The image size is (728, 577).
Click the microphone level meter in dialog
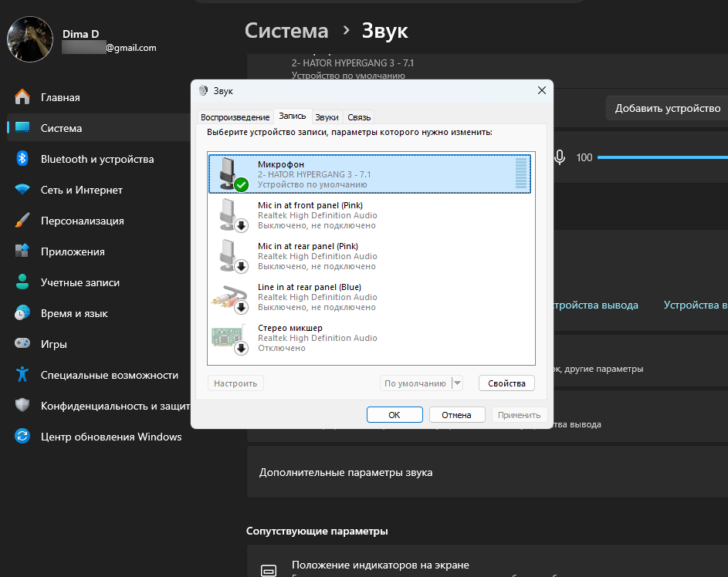pos(521,174)
